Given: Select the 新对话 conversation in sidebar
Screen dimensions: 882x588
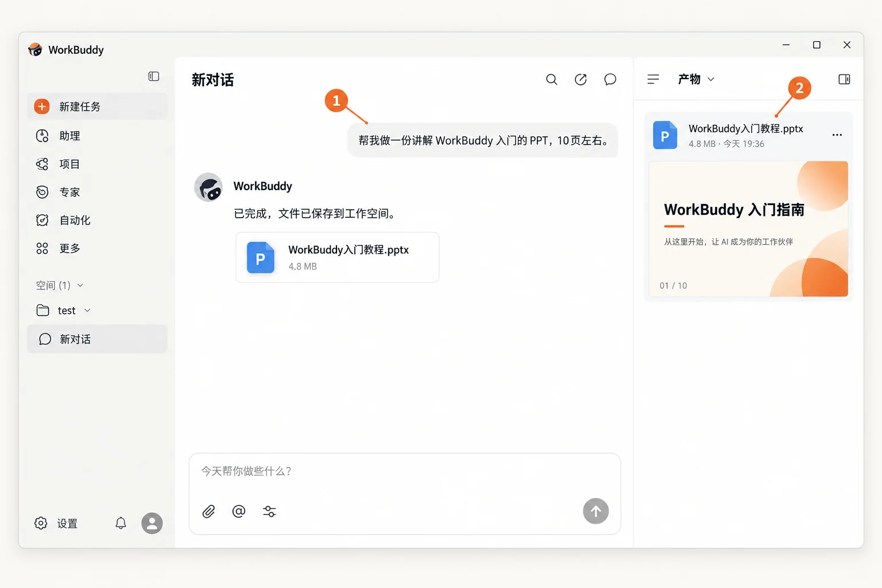Looking at the screenshot, I should 97,339.
